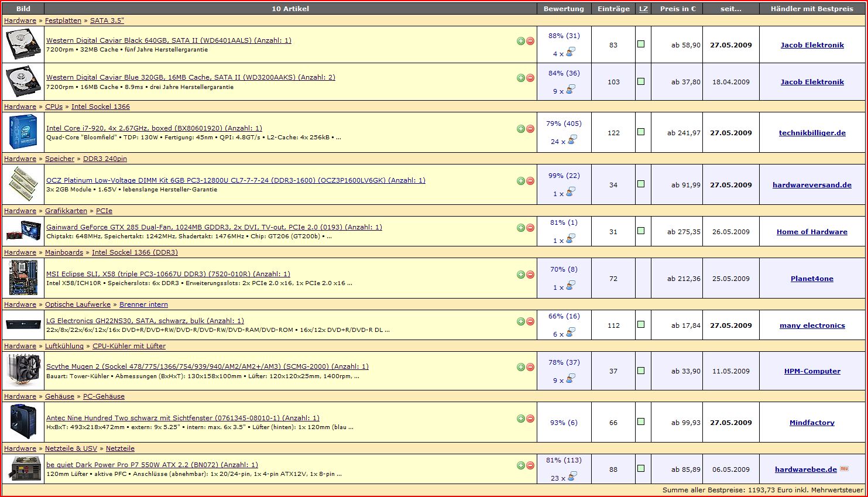The height and width of the screenshot is (497, 868).
Task: Toggle LZ checkbox for LG GH22NS30
Action: (641, 324)
